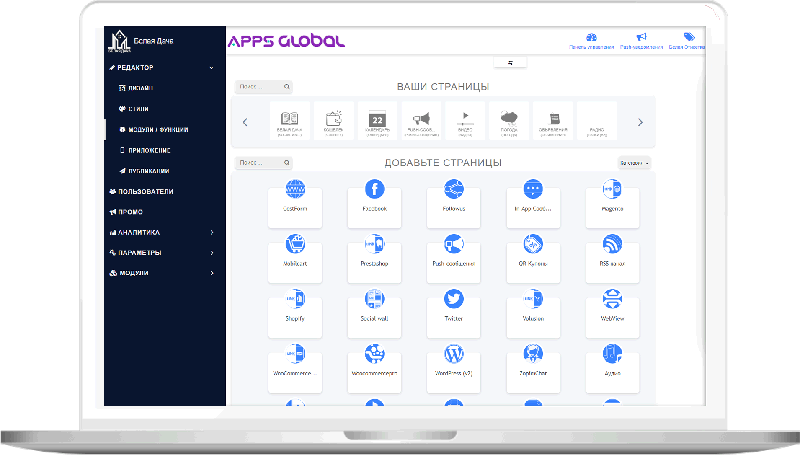
Task: Add the Magento module
Action: pos(612,202)
